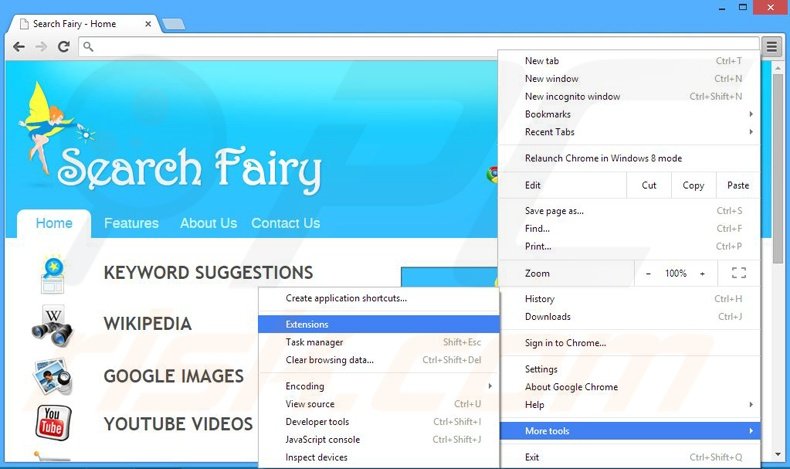Open the Features page tab
The height and width of the screenshot is (469, 790).
(131, 223)
